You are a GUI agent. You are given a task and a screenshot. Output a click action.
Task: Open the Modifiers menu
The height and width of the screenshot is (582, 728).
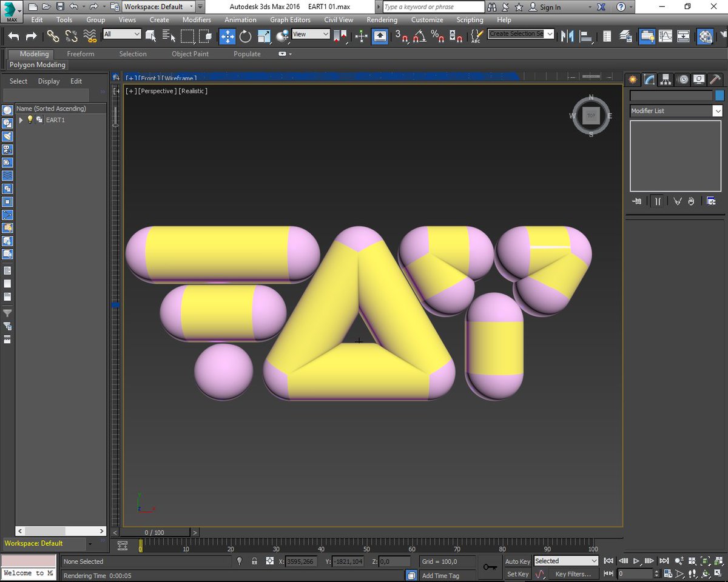[x=197, y=20]
